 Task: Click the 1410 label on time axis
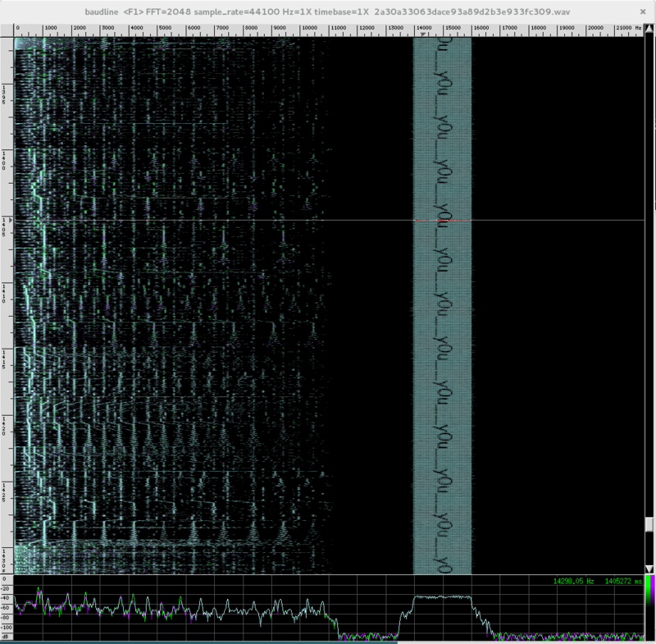coord(4,294)
